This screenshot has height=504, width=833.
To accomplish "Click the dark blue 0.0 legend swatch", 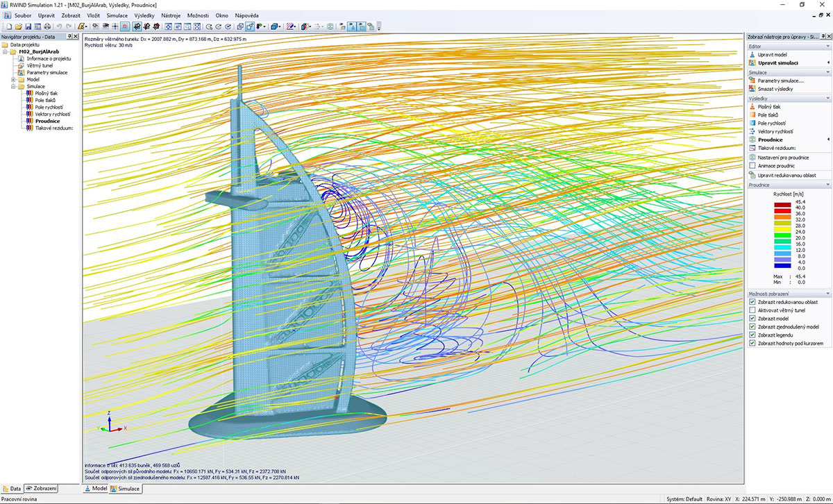I will (782, 264).
